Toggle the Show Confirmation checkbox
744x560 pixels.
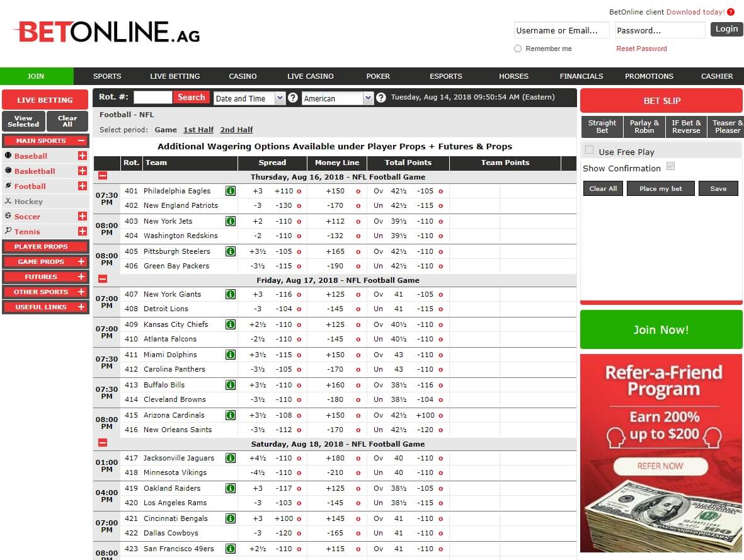click(x=670, y=166)
